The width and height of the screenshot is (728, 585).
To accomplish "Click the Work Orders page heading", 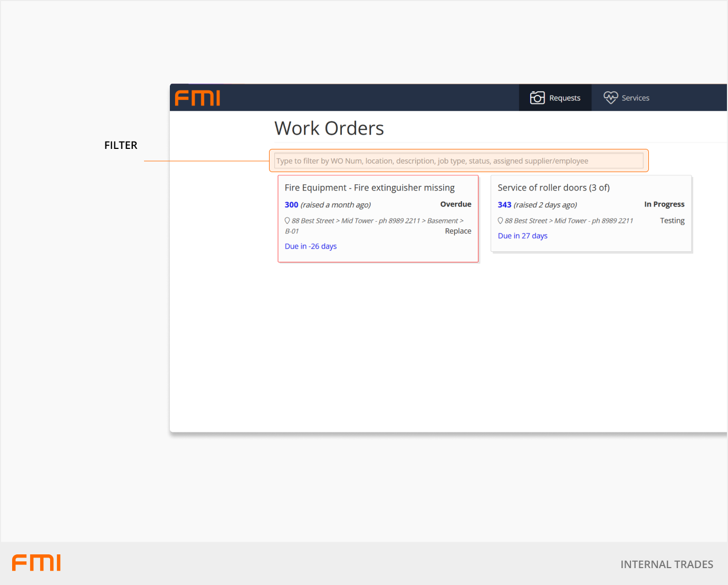I will 329,128.
